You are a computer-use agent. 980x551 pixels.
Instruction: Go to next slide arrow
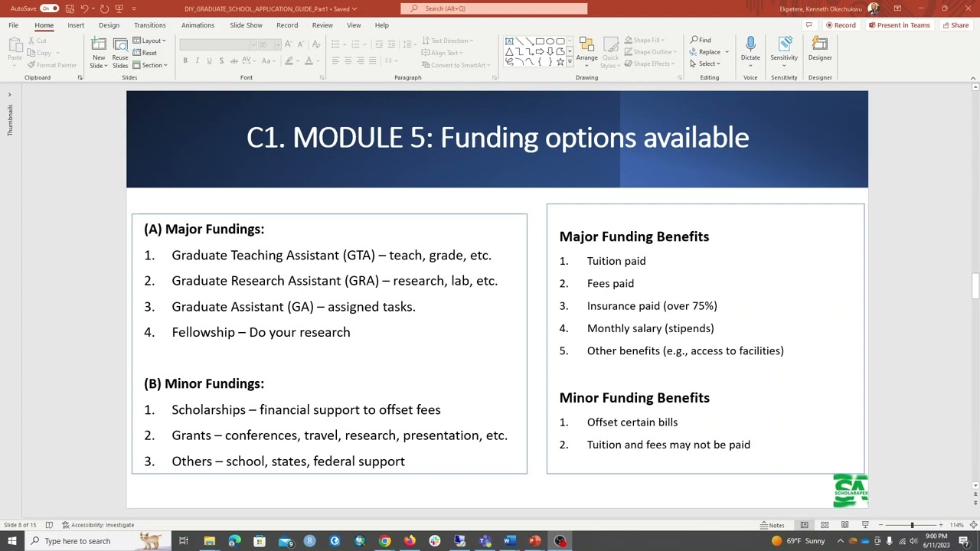pyautogui.click(x=975, y=502)
